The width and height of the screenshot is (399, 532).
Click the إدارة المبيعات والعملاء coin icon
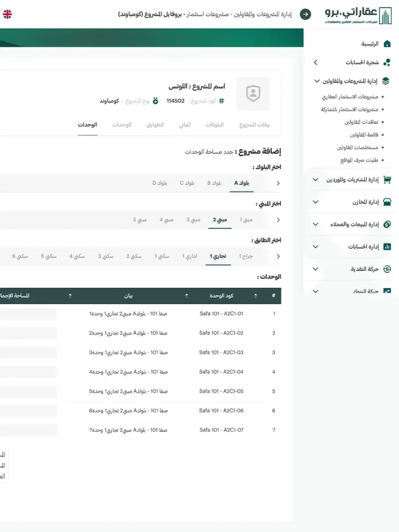pyautogui.click(x=387, y=224)
